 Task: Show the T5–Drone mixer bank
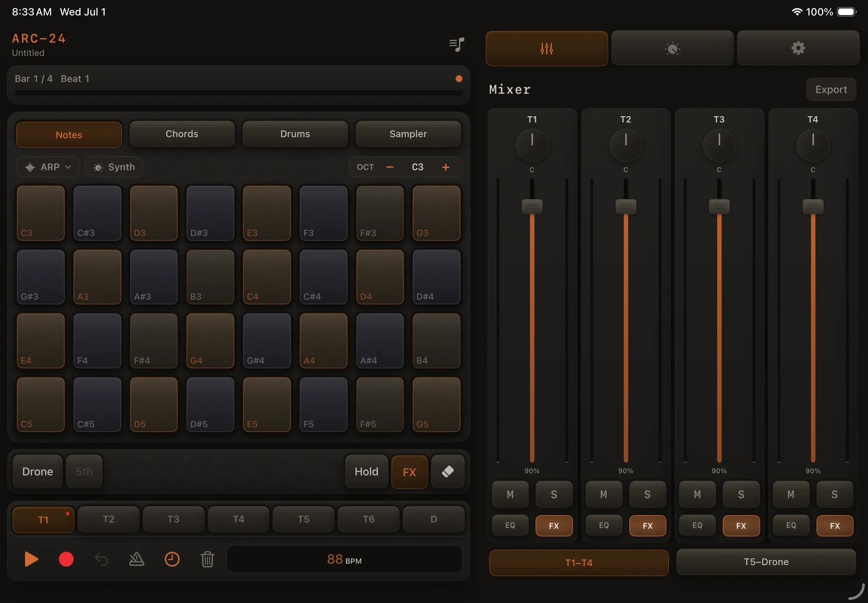tap(766, 562)
